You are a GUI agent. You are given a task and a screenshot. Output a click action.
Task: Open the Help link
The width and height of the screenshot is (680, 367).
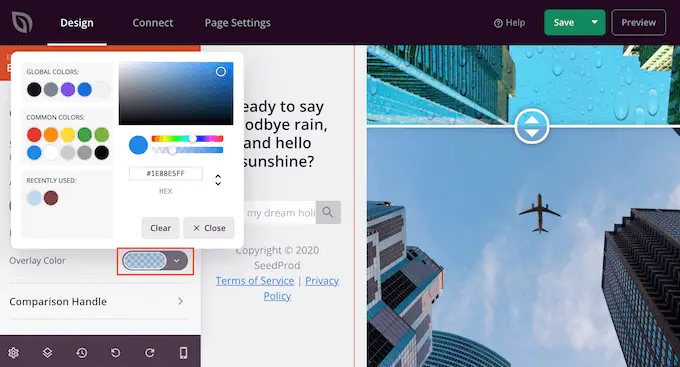[x=510, y=23]
